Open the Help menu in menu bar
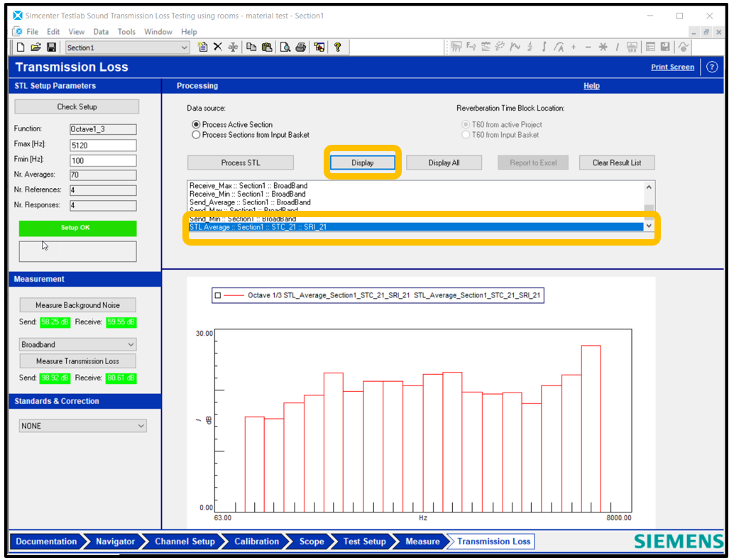 (189, 32)
